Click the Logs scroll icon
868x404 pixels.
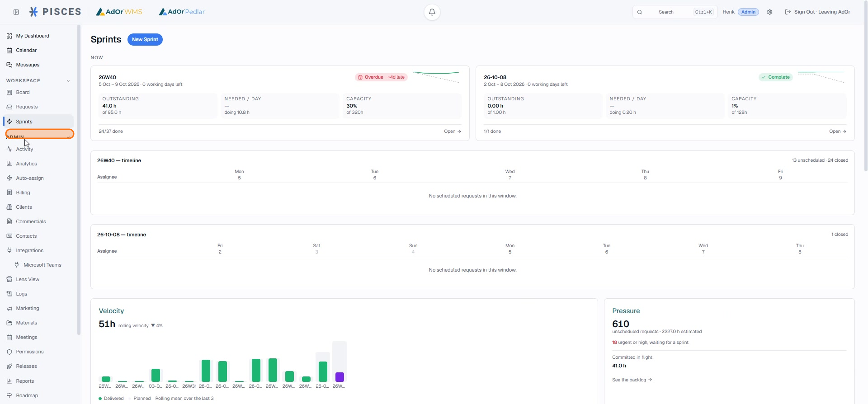click(9, 294)
